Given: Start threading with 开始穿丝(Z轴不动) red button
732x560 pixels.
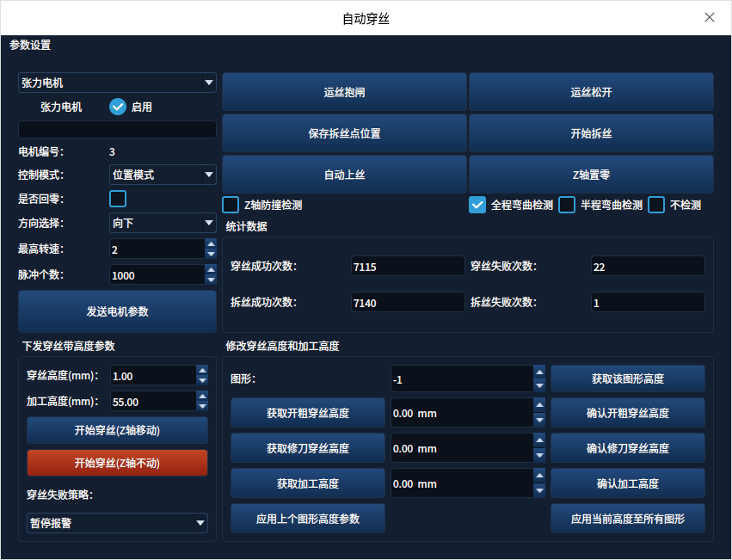Looking at the screenshot, I should 117,463.
